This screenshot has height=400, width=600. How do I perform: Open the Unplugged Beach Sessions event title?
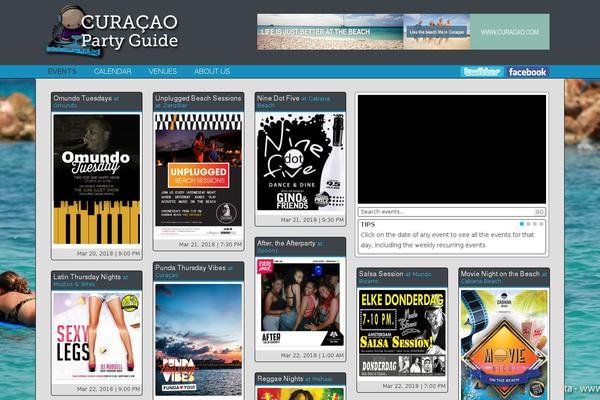[198, 98]
